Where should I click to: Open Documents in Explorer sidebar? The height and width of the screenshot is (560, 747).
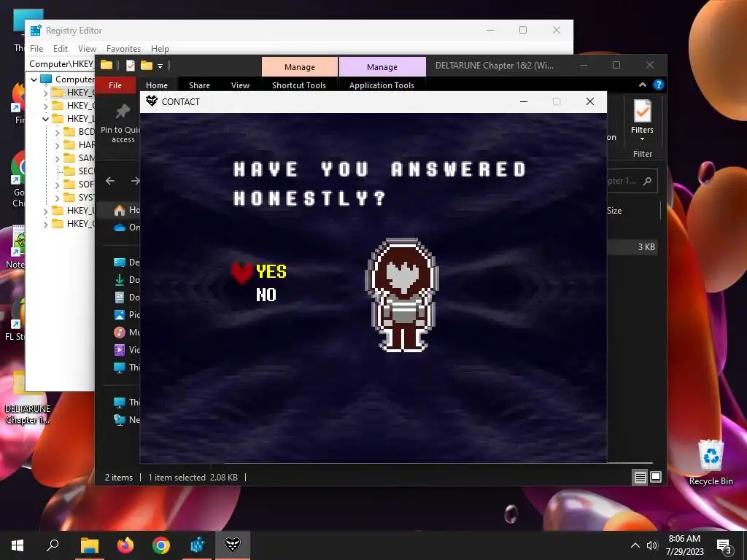pos(127,297)
